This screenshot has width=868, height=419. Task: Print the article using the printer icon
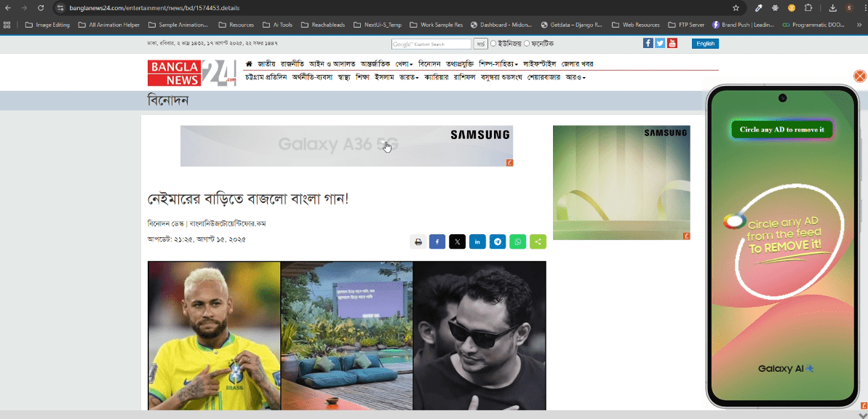click(418, 242)
